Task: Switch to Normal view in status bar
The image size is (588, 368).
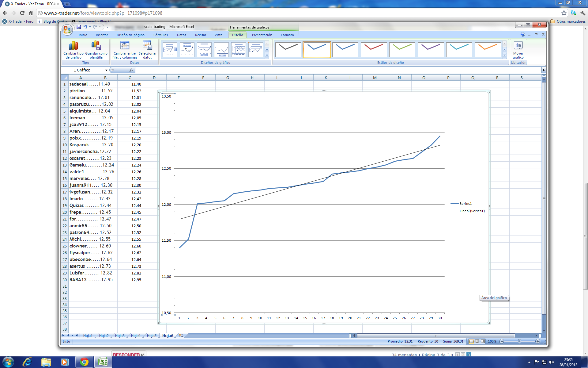Action: tap(471, 341)
